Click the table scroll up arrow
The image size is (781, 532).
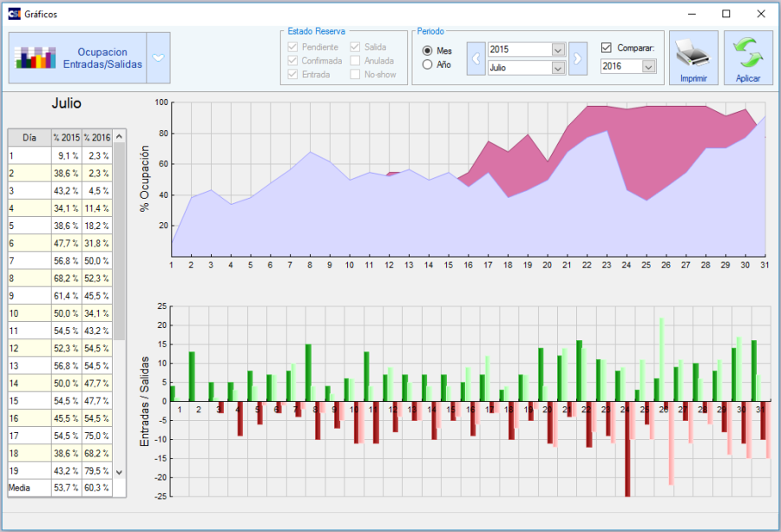point(119,136)
